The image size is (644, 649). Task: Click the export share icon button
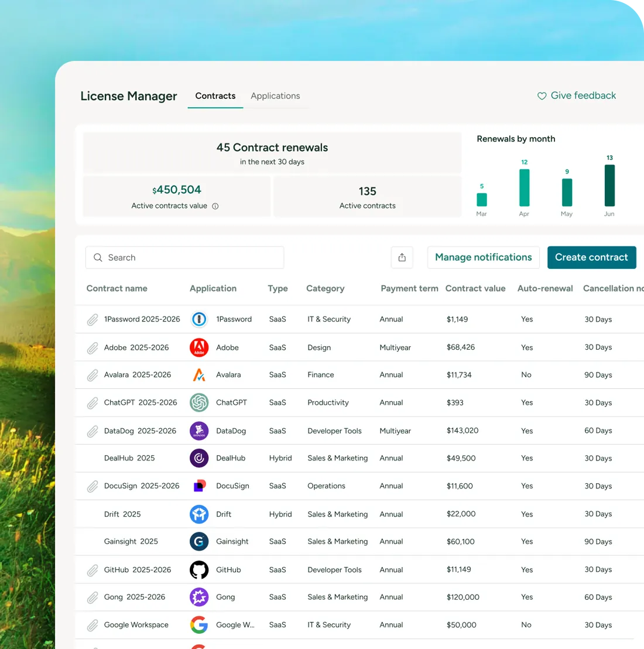pyautogui.click(x=402, y=258)
